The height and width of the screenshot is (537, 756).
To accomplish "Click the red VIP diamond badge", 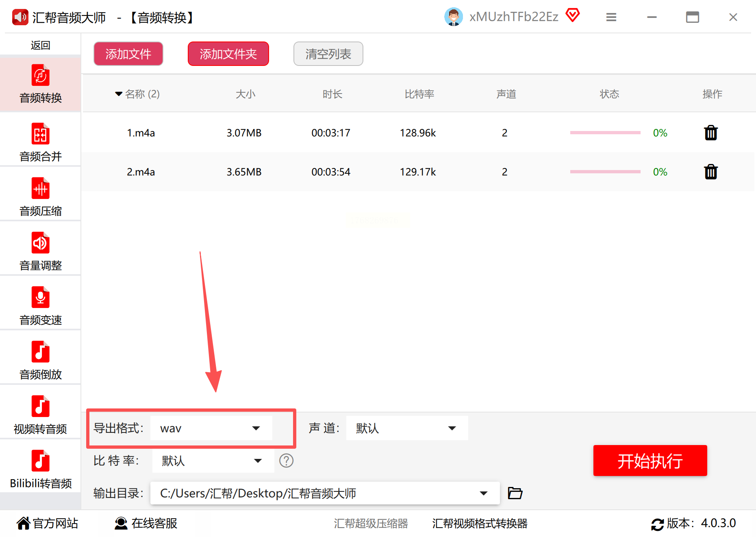I will pos(573,16).
